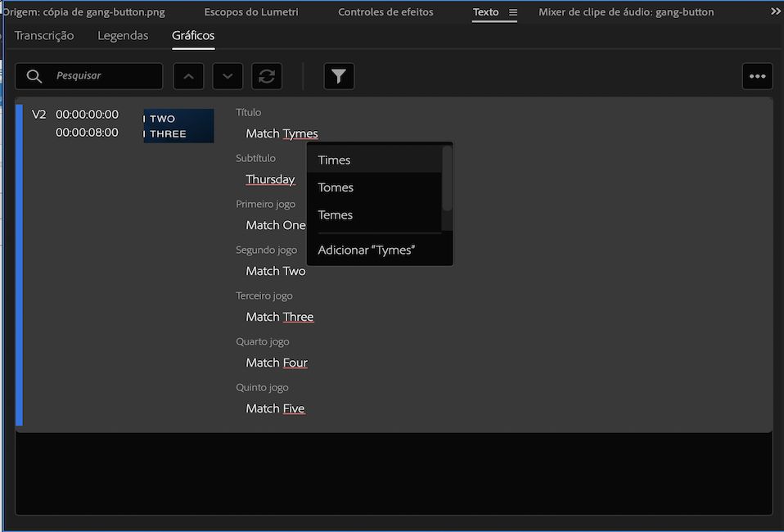Image resolution: width=784 pixels, height=532 pixels.
Task: Click the Subtítulo field label
Action: (x=255, y=158)
